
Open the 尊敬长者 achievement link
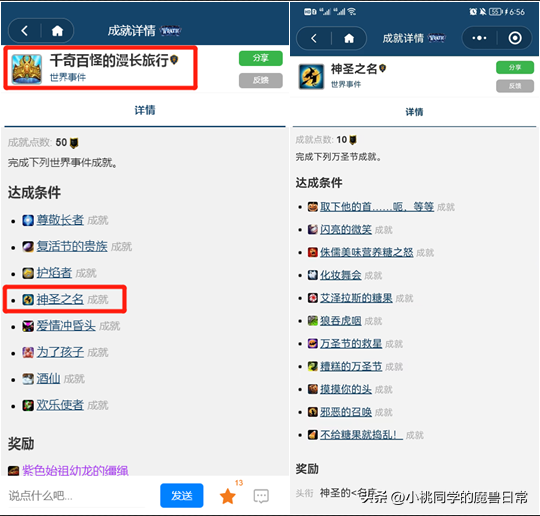click(x=60, y=220)
